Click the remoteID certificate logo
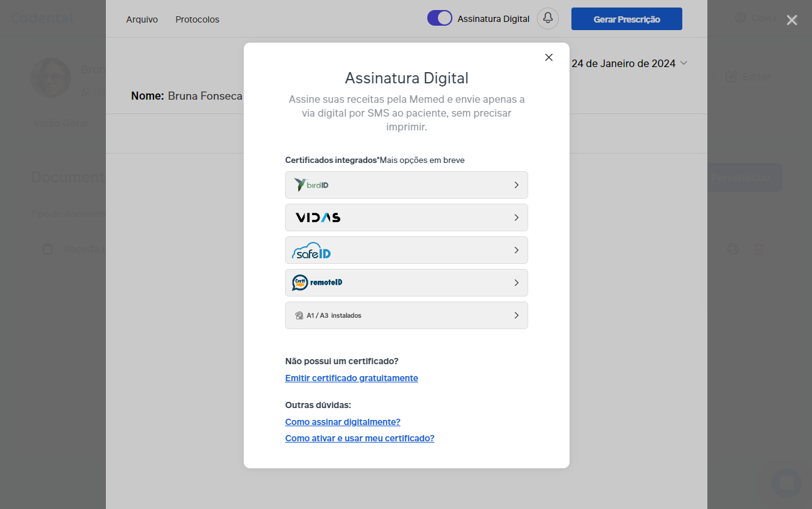 click(317, 283)
